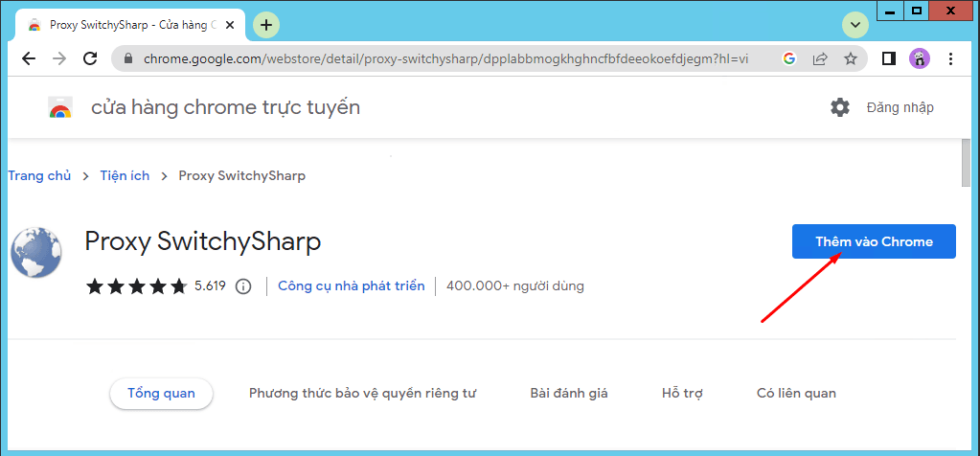This screenshot has width=980, height=456.
Task: Click the 400.000+ người dùng text
Action: (515, 286)
